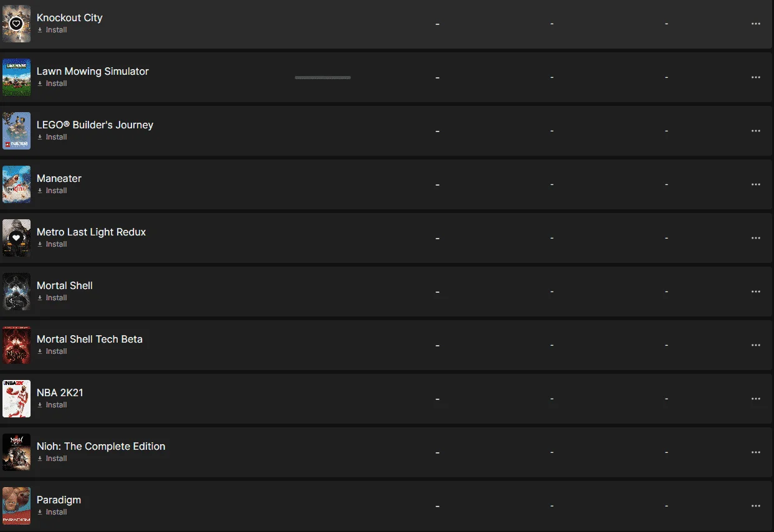Viewport: 774px width, 532px height.
Task: Toggle the favorite heart on Knockout City cover
Action: pyautogui.click(x=16, y=24)
